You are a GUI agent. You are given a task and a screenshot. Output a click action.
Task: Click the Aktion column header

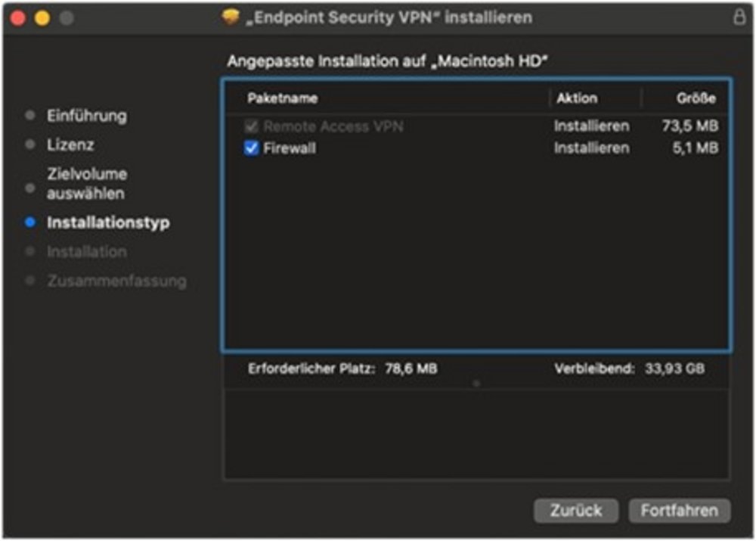(x=577, y=98)
